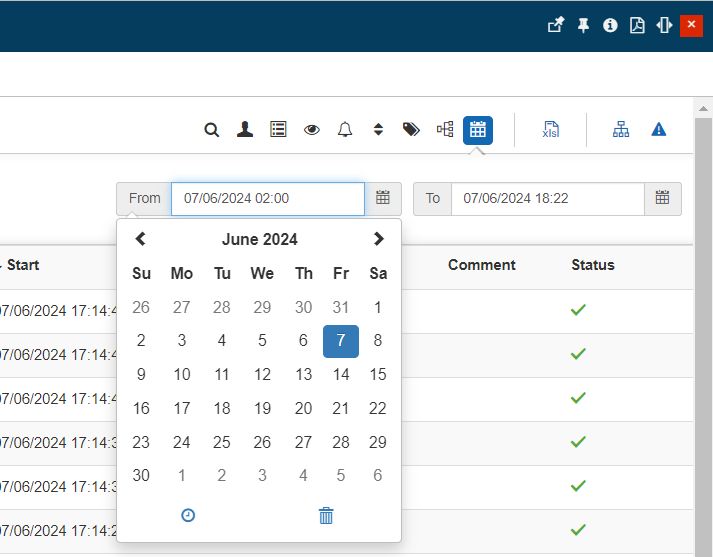
Task: Focus the To date input field
Action: [x=547, y=199]
